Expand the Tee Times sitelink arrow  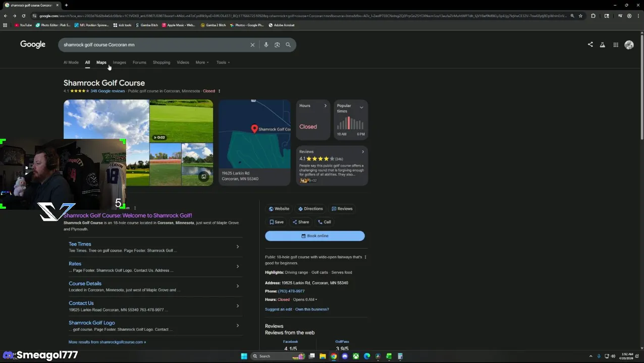(x=238, y=247)
